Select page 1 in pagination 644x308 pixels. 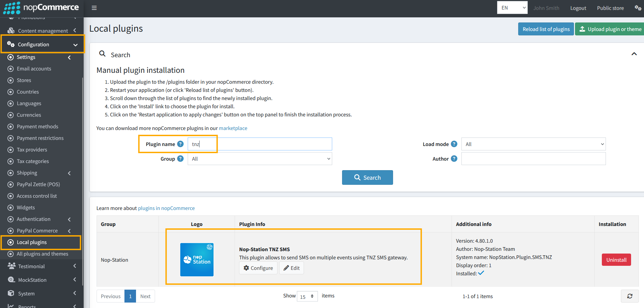(130, 296)
